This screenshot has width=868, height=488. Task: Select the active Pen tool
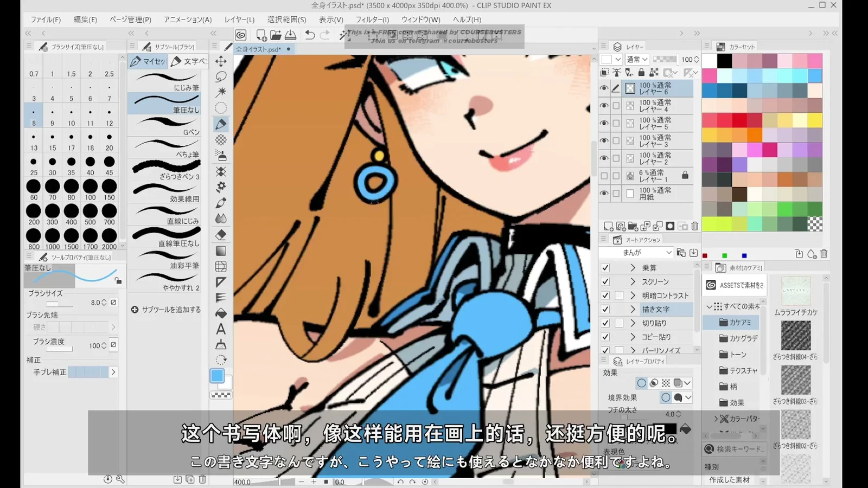[221, 124]
